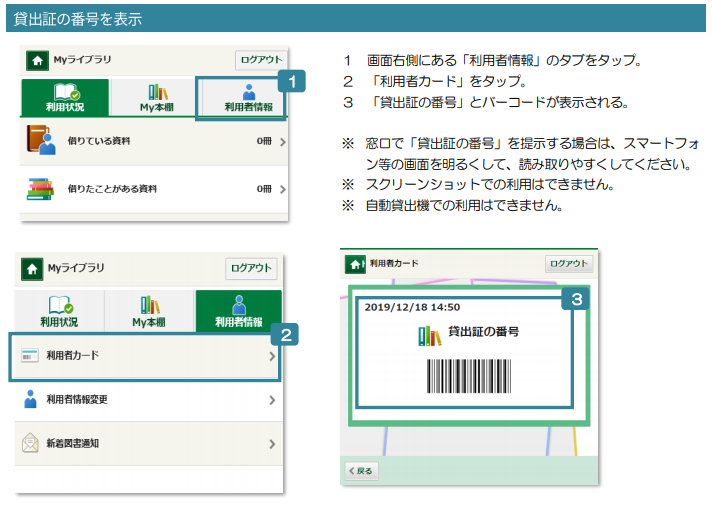Click the person icon beside 利用者情報変更
The height and width of the screenshot is (505, 712).
[x=30, y=399]
